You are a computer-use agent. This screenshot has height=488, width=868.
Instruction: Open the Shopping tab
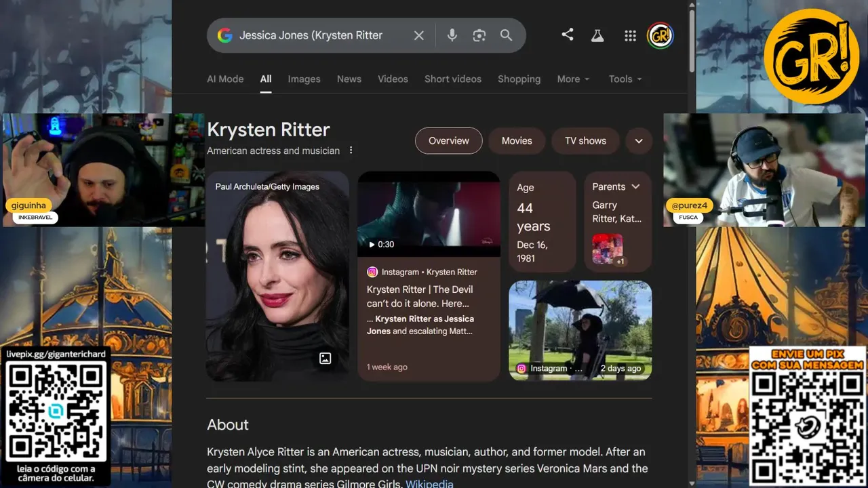click(519, 79)
